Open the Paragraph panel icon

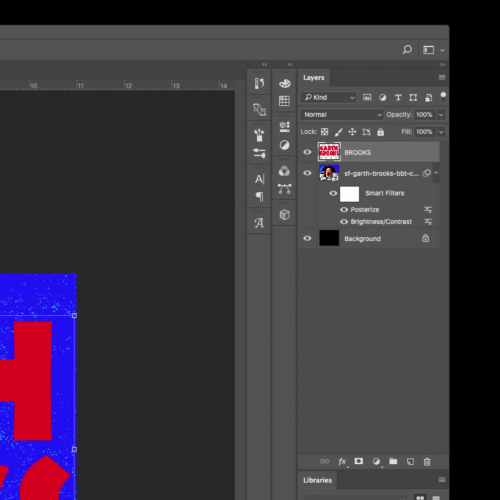(259, 197)
